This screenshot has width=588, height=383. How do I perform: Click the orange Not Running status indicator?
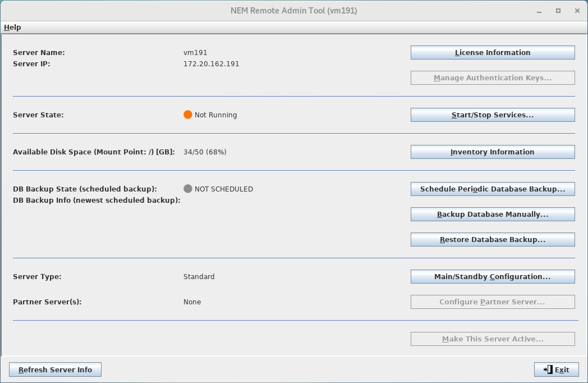pos(188,115)
